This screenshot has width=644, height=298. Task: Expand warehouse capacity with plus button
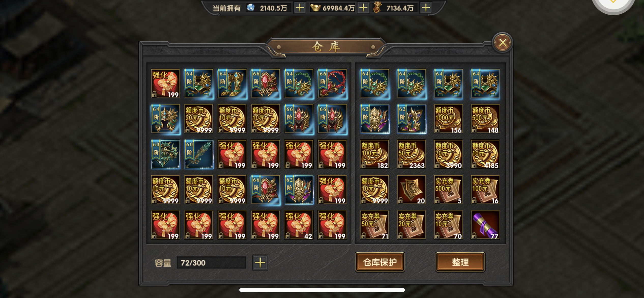(x=260, y=262)
